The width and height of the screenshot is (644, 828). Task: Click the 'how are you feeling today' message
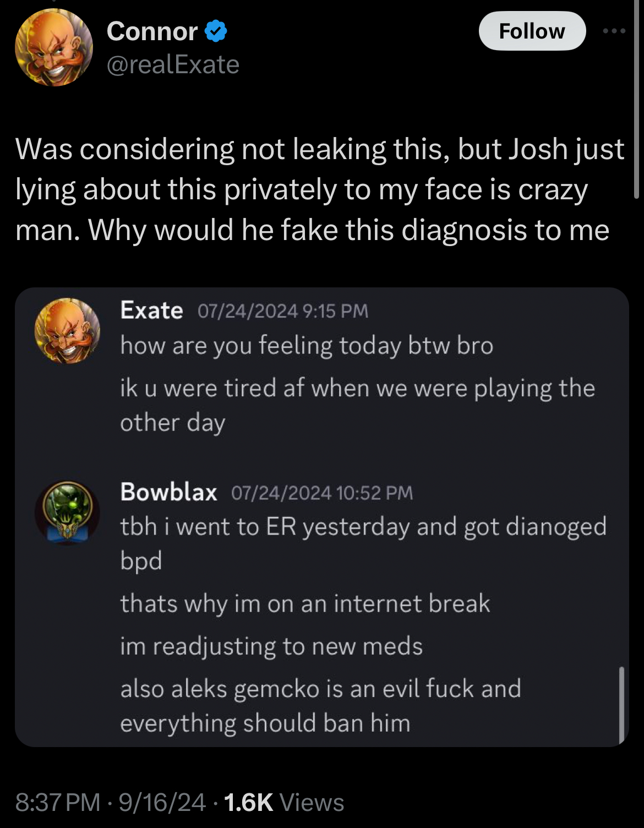[307, 346]
